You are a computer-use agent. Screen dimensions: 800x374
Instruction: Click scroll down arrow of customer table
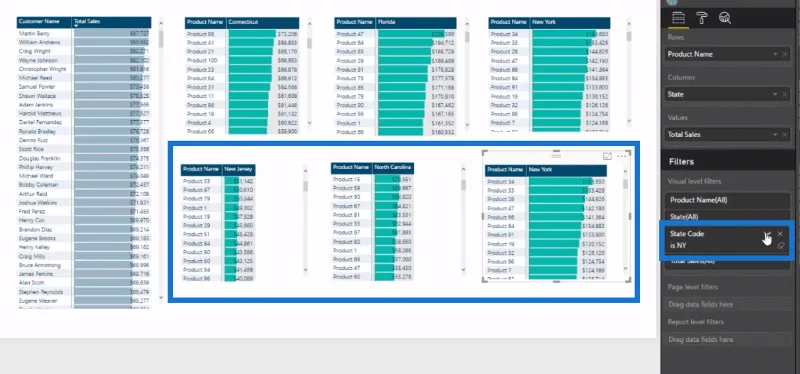161,297
